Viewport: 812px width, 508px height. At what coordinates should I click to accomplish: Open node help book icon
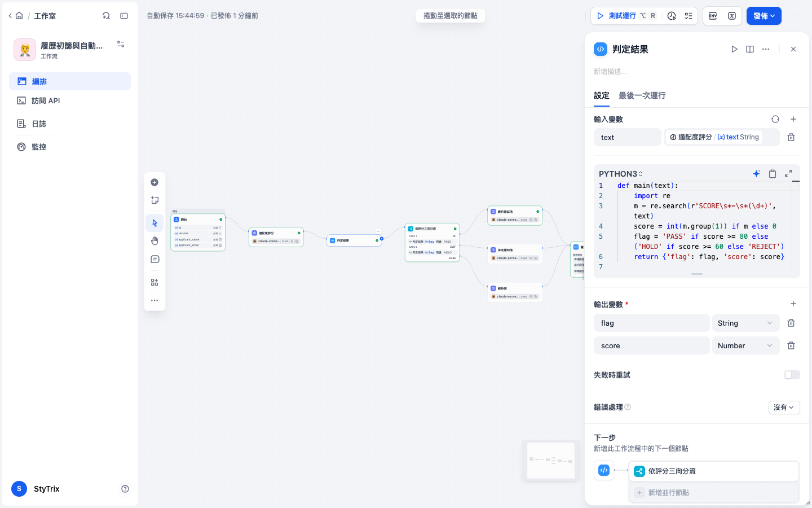click(750, 49)
